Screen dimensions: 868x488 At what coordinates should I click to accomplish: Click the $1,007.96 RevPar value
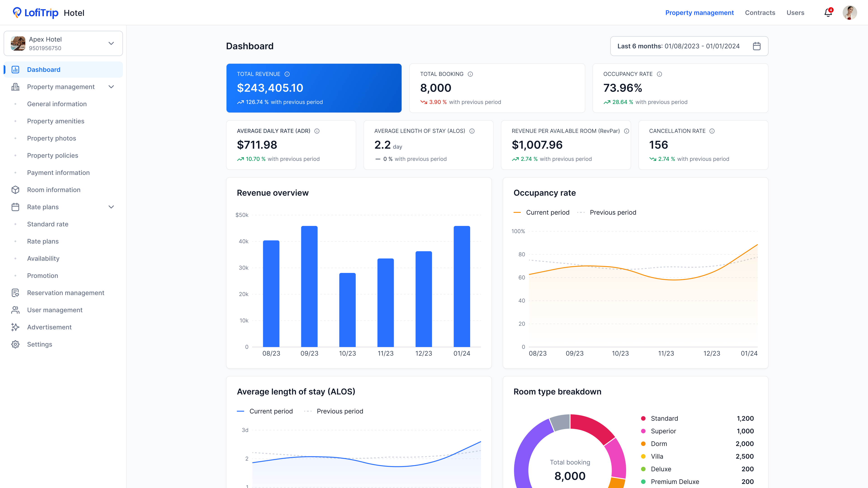point(537,145)
